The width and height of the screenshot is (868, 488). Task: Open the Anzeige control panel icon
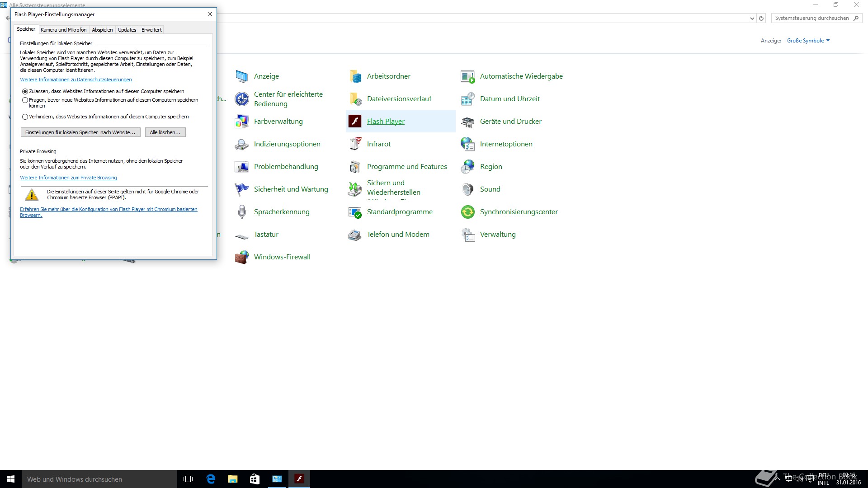[242, 76]
